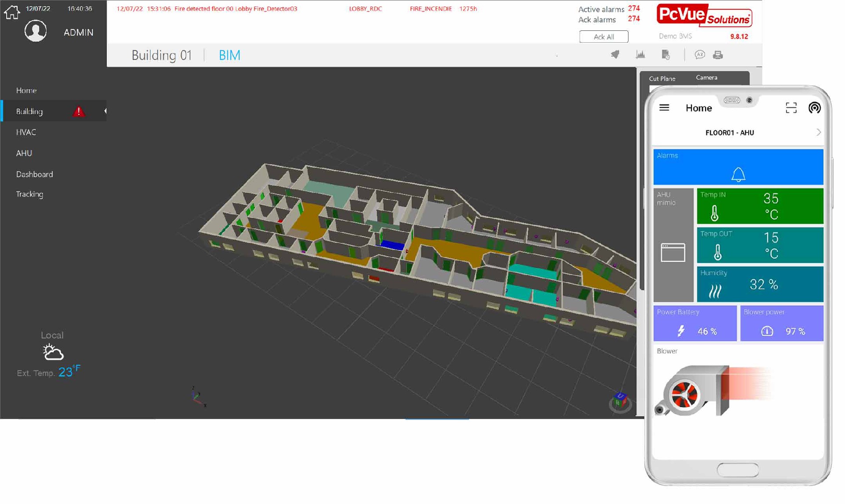845x504 pixels.
Task: Open the Home menu item in the sidebar
Action: (26, 90)
